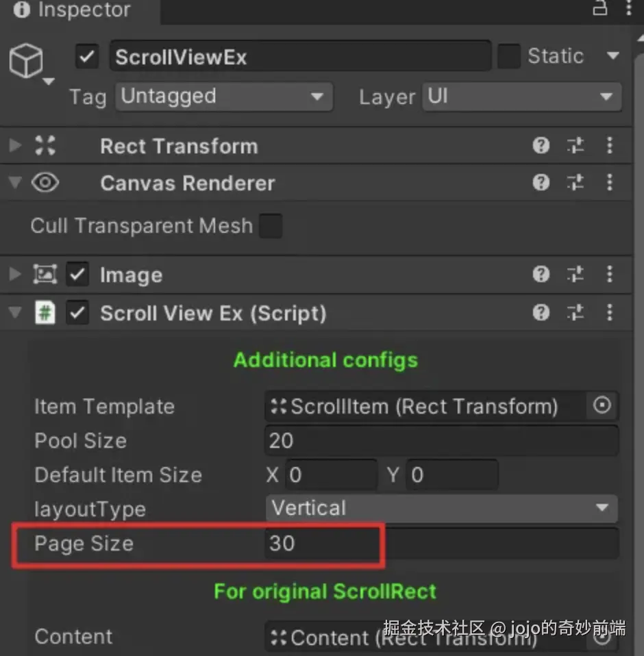
Task: Open Scroll View Ex script's three-dot menu
Action: pos(609,313)
